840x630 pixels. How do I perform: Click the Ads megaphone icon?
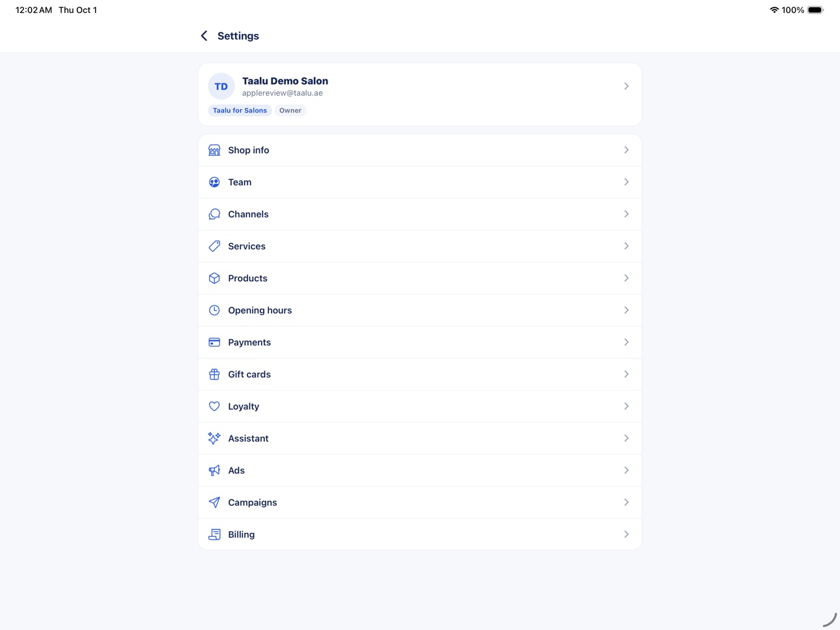click(x=214, y=471)
